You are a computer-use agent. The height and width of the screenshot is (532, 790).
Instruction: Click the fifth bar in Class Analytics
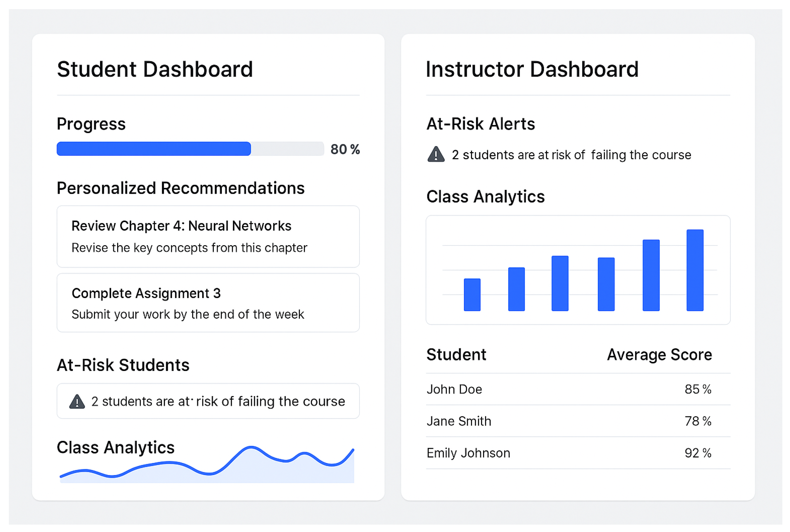(x=651, y=275)
